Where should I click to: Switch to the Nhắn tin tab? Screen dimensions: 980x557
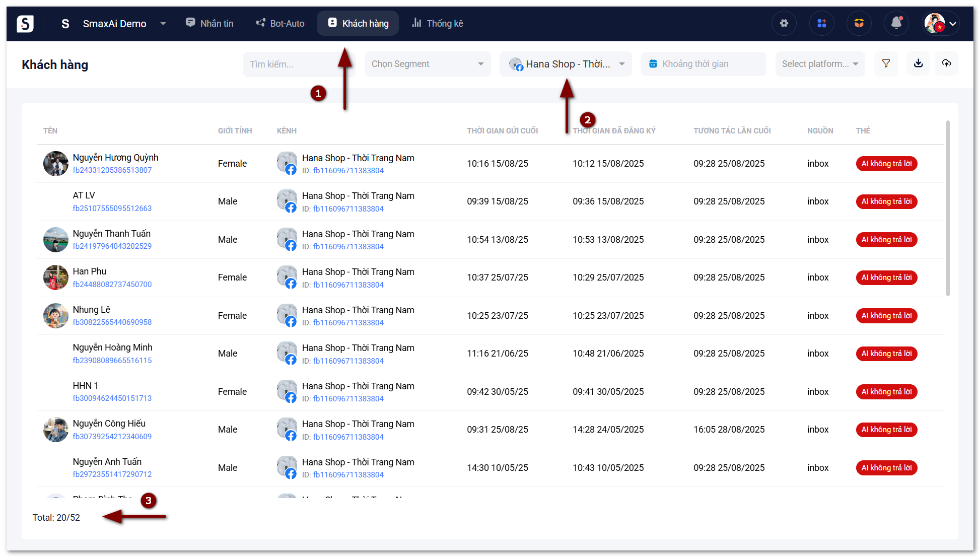coord(209,23)
